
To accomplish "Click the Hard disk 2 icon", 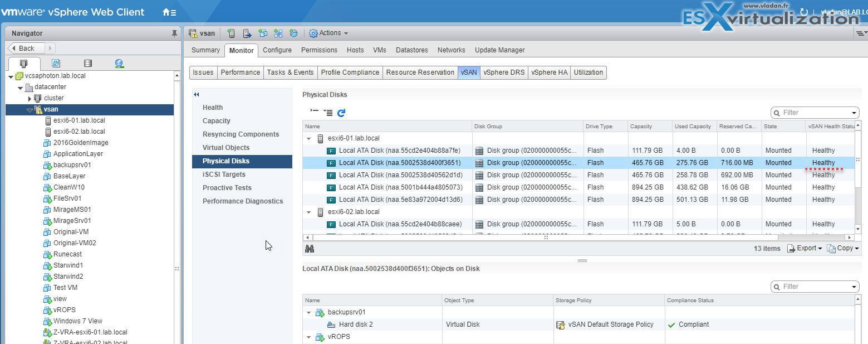I will click(331, 324).
